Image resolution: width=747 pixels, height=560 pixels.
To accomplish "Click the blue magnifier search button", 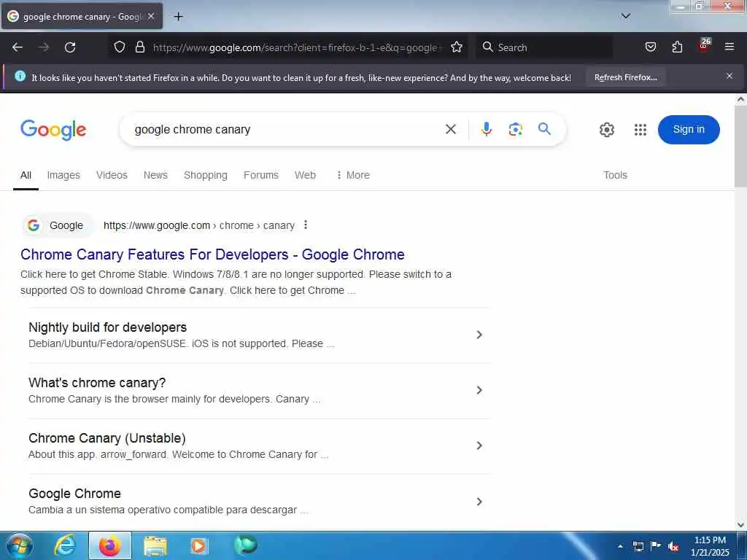I will (544, 128).
